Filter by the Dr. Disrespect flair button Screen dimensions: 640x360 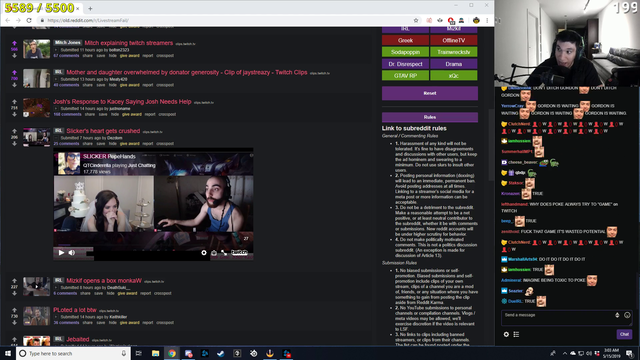coord(405,64)
